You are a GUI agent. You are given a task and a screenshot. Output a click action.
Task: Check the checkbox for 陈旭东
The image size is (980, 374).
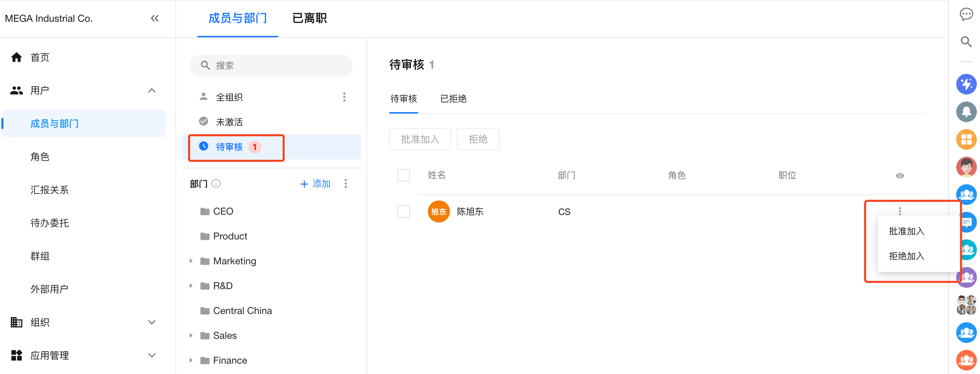click(403, 211)
